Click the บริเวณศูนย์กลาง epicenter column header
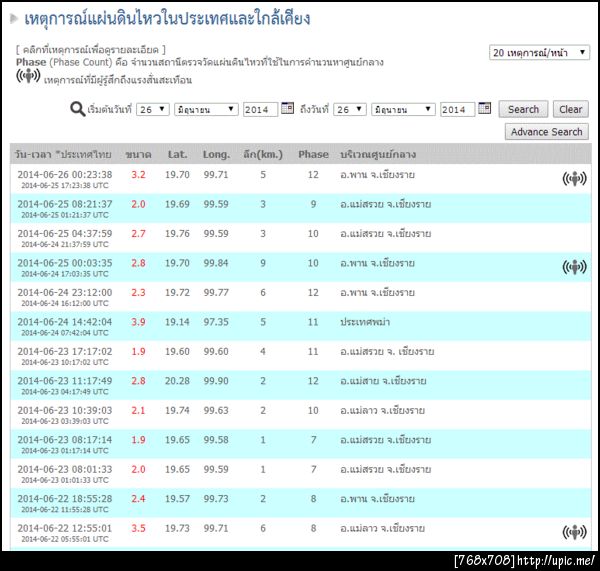This screenshot has height=571, width=600. coord(378,154)
